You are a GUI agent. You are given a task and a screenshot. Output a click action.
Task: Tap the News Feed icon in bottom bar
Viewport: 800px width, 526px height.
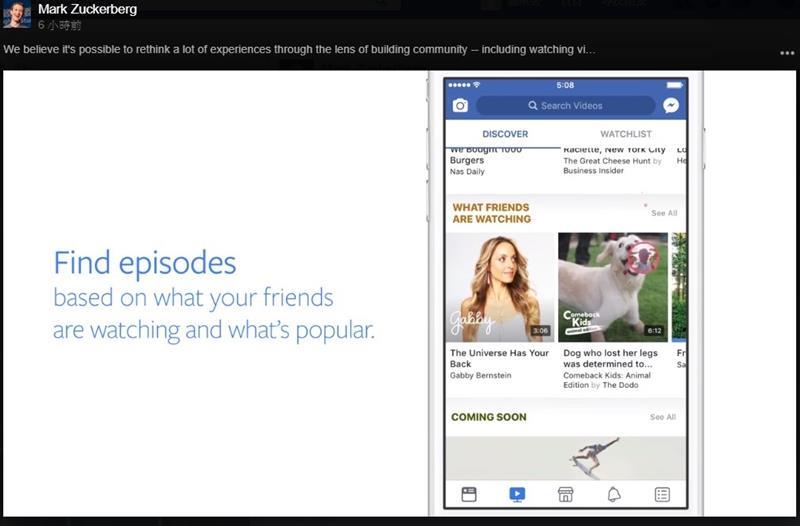pos(469,494)
